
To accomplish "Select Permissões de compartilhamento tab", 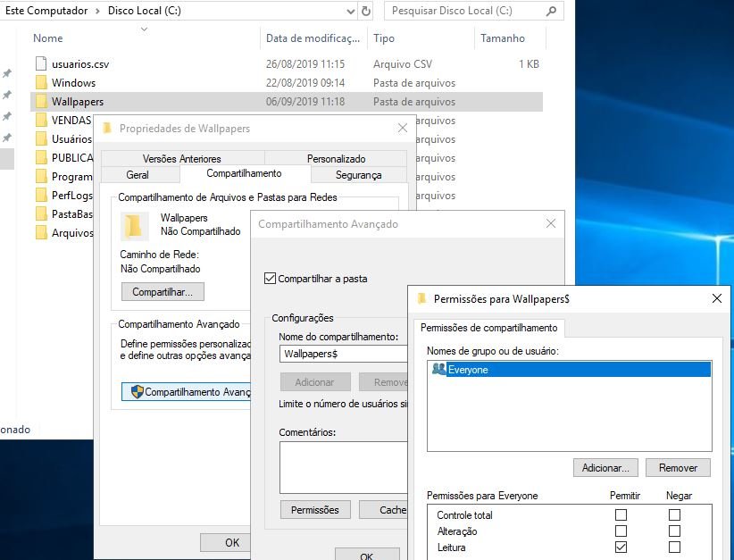I will point(488,328).
